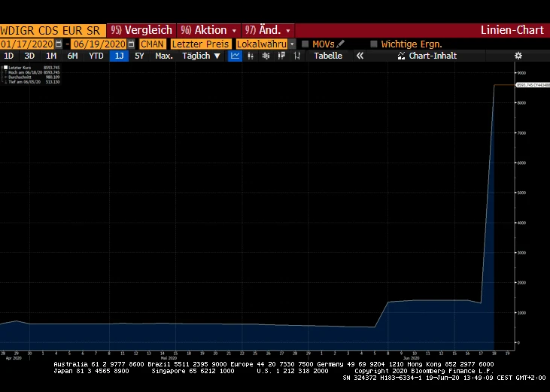This screenshot has height=392, width=550.
Task: Select the line chart type icon
Action: [235, 56]
